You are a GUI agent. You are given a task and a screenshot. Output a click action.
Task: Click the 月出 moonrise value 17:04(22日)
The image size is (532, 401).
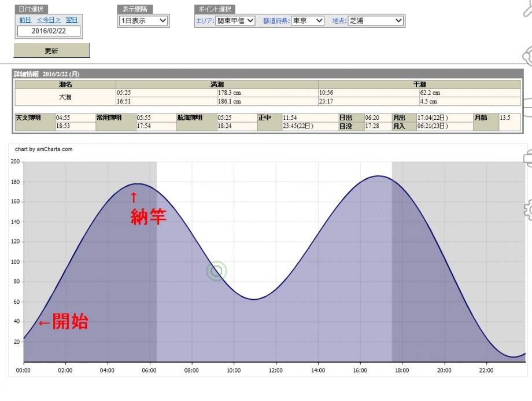(x=445, y=117)
